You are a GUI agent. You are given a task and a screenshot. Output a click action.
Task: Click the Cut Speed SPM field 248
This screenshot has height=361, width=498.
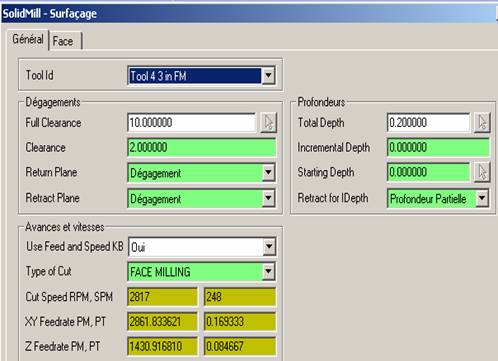(x=240, y=297)
